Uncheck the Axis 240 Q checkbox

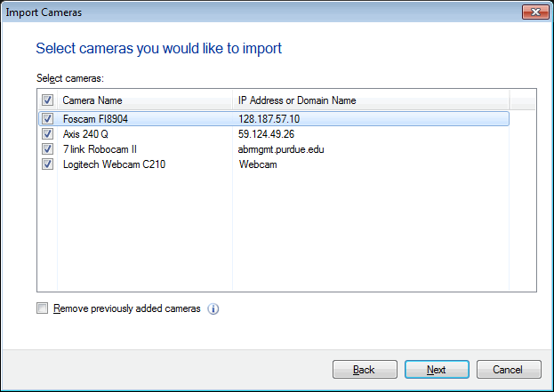tap(47, 133)
